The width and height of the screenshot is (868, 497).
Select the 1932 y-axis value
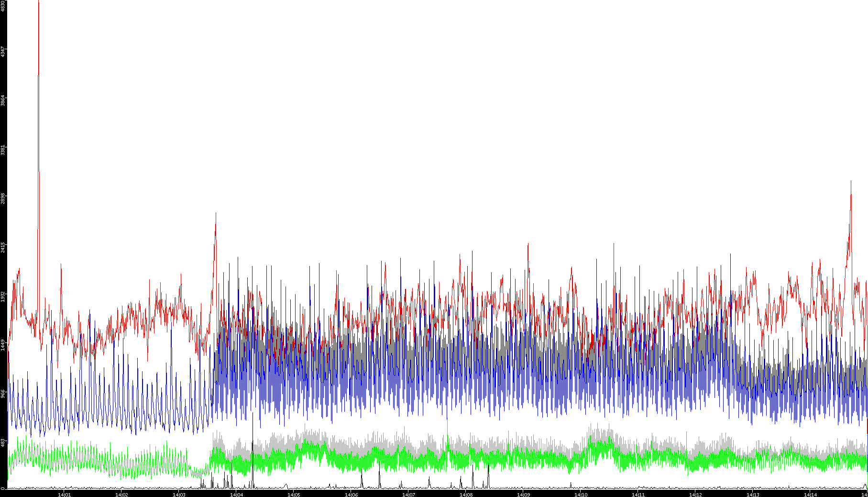click(3, 296)
